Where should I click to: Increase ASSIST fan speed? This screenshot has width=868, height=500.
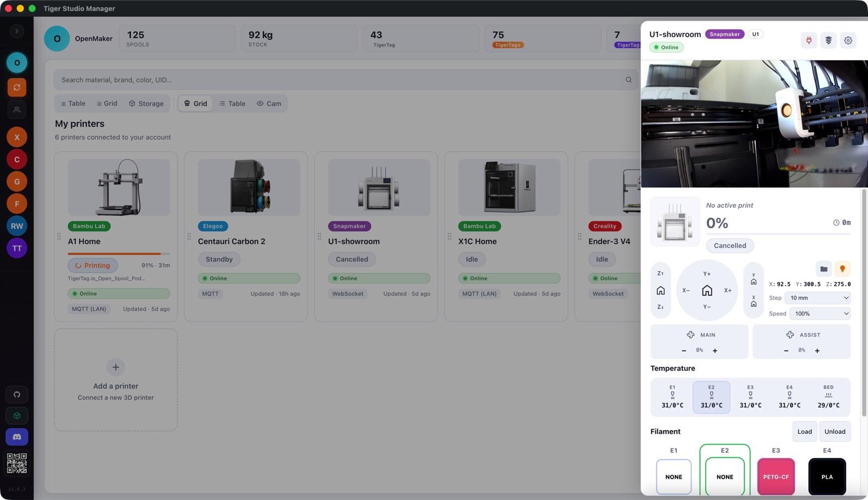817,351
